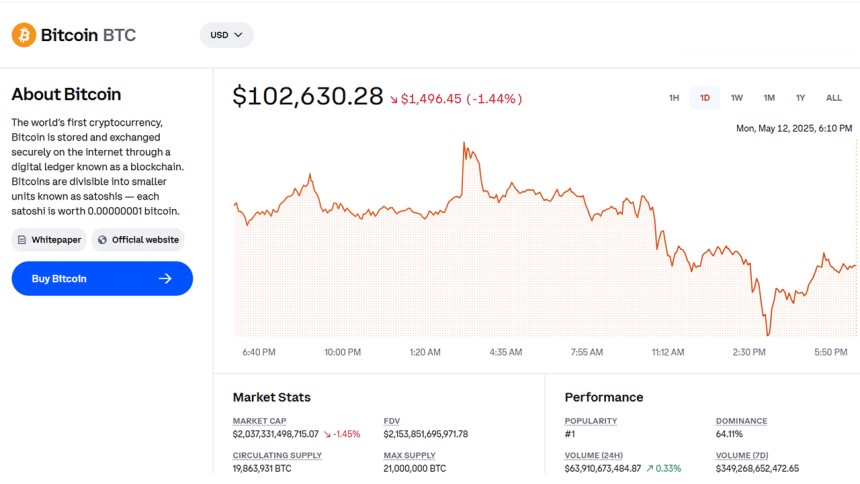This screenshot has height=484, width=860.
Task: Open the Whitepaper link
Action: coord(49,240)
